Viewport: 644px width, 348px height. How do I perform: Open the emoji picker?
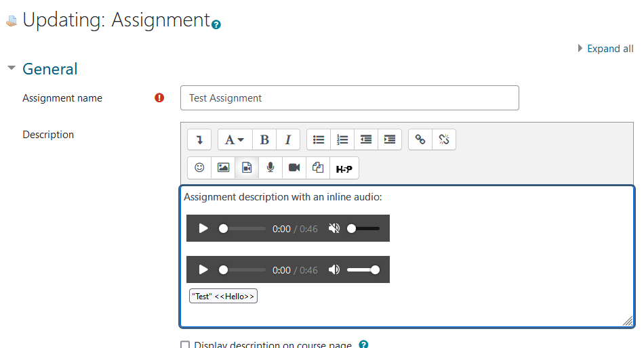199,168
